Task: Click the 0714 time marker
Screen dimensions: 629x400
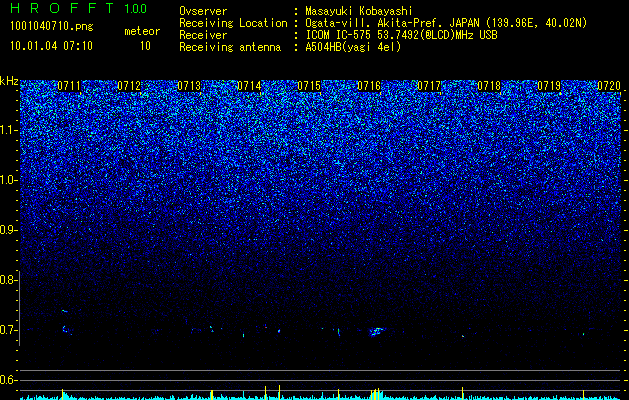Action: [249, 86]
